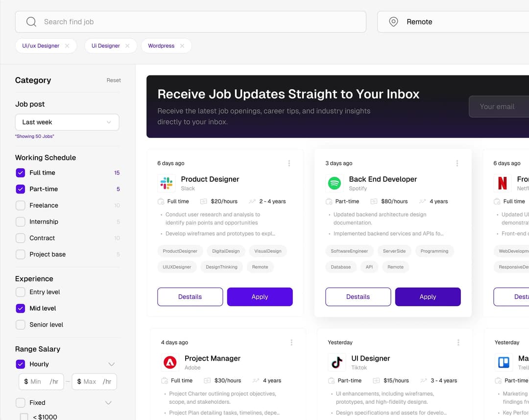529x420 pixels.
Task: Click the API skill tag
Action: tap(369, 267)
